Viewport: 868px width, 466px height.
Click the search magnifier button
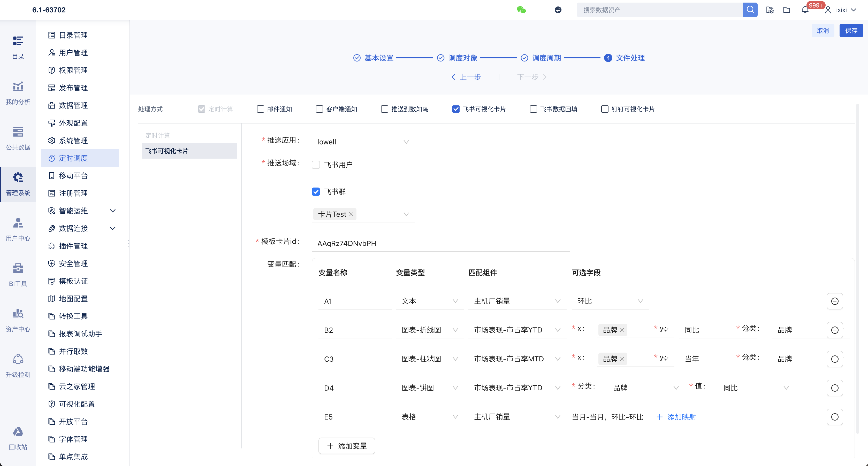(x=750, y=10)
